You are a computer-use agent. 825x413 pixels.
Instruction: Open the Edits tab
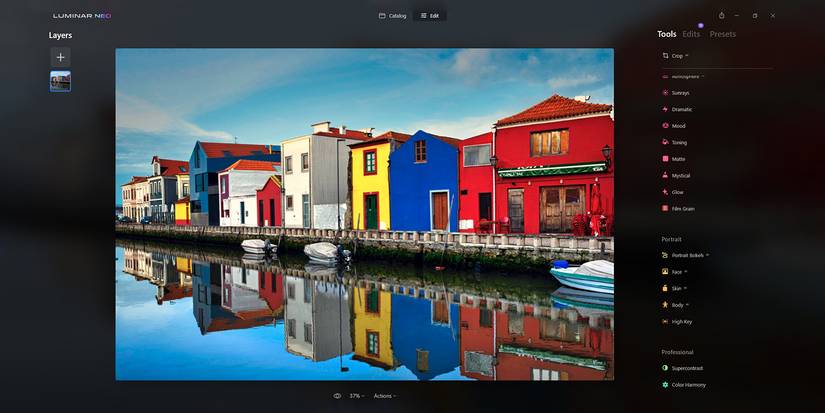[691, 34]
